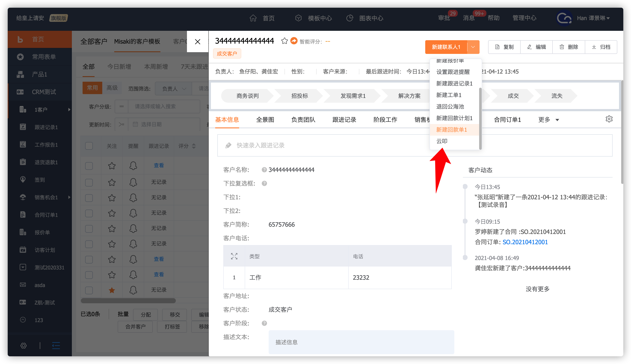
Task: Click help icon beside 客户阶段
Action: coord(264,323)
